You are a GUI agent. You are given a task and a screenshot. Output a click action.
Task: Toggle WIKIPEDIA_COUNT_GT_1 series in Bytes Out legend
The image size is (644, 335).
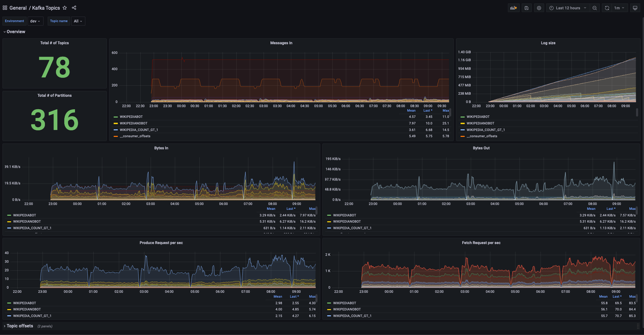pyautogui.click(x=352, y=228)
